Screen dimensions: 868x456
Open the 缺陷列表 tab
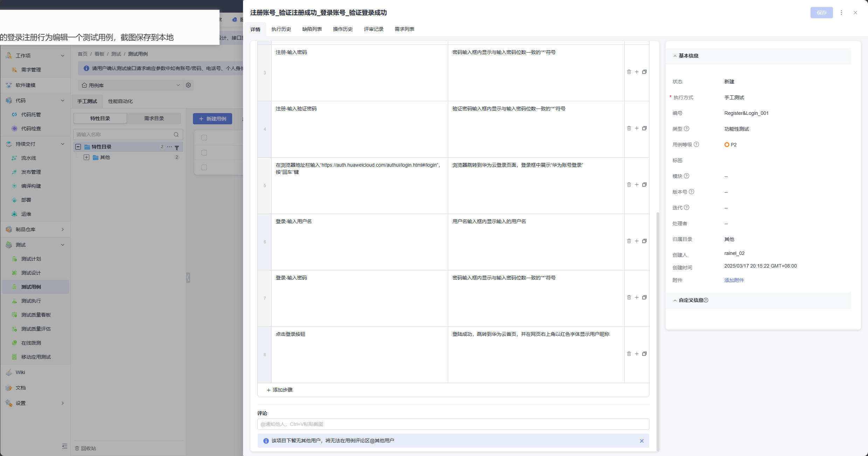coord(312,29)
